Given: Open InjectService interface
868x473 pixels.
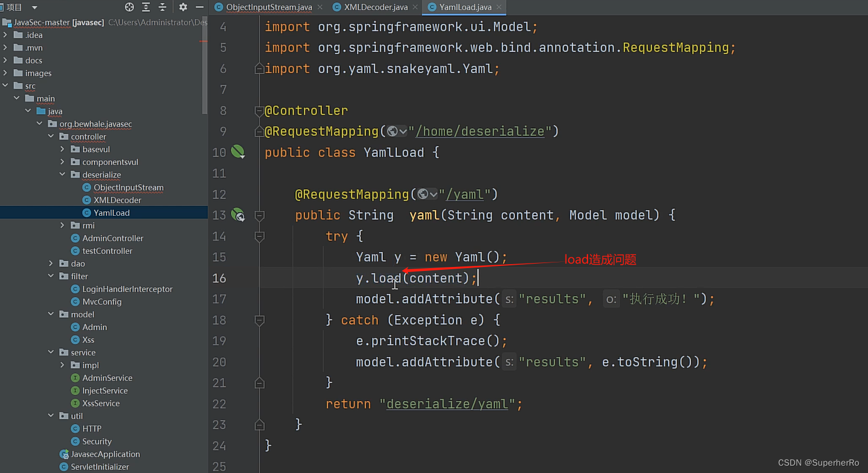Looking at the screenshot, I should point(105,391).
